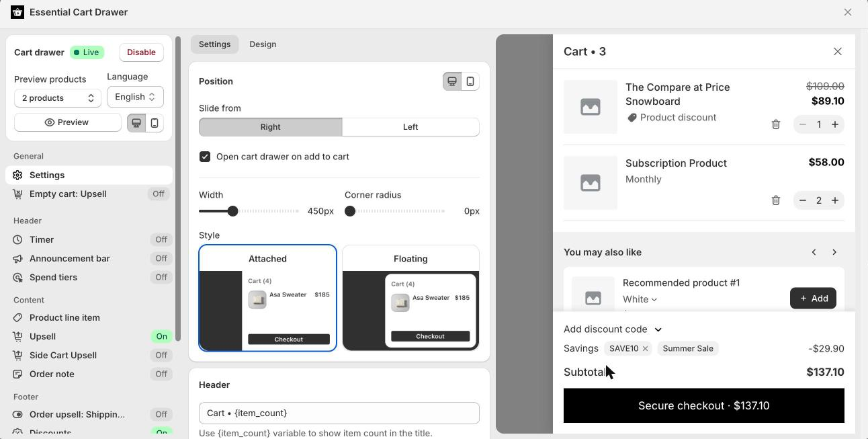Toggle Upsell On status badge
Viewport: 868px width, 439px height.
161,336
